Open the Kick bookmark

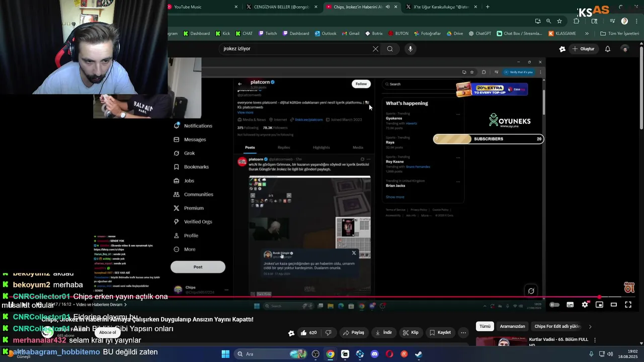click(222, 34)
